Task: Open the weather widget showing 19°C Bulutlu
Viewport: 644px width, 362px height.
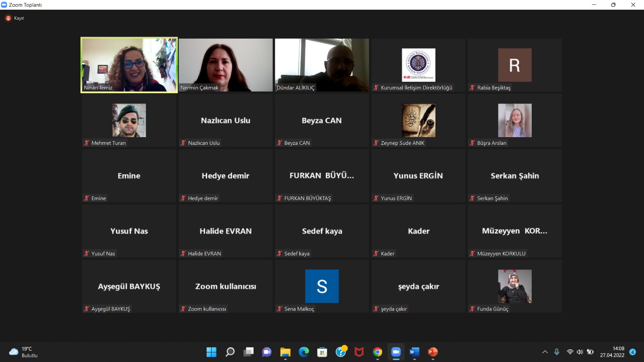Action: (x=23, y=352)
